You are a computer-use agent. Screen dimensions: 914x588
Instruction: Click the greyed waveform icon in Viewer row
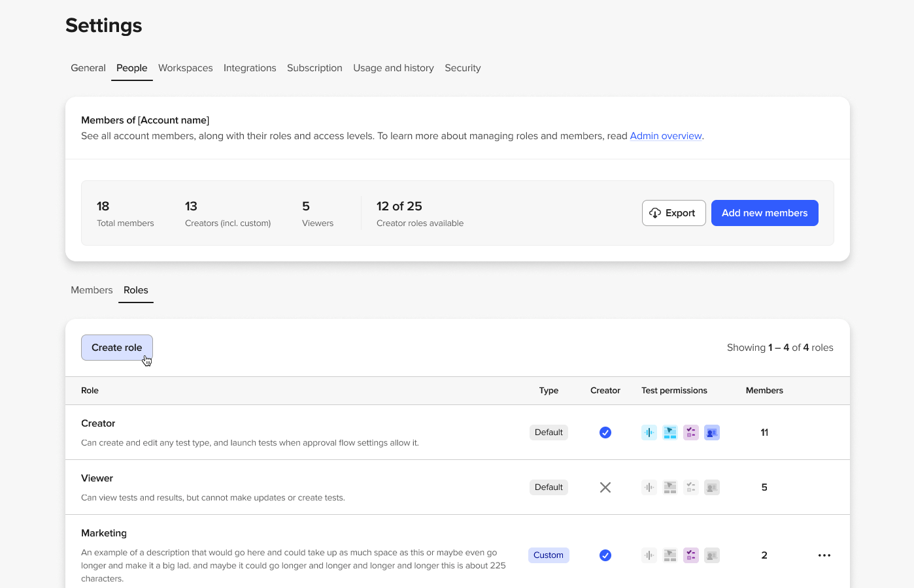pyautogui.click(x=649, y=487)
